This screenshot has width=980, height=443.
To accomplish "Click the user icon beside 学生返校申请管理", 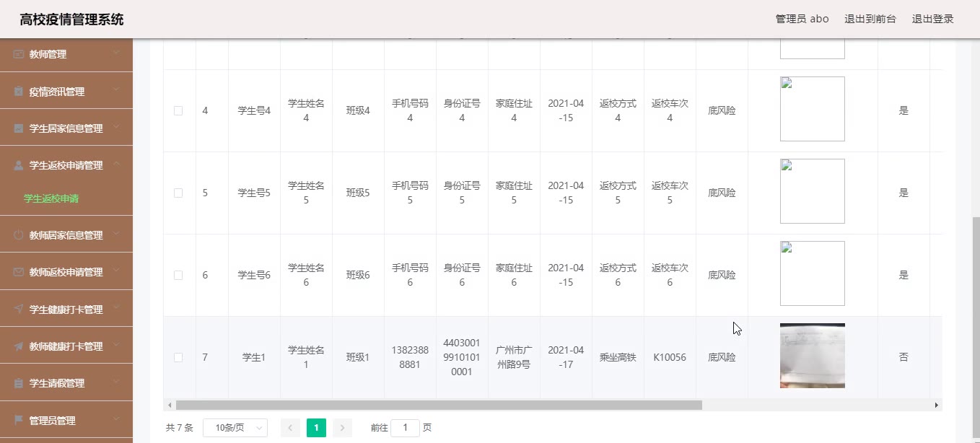I will (19, 165).
